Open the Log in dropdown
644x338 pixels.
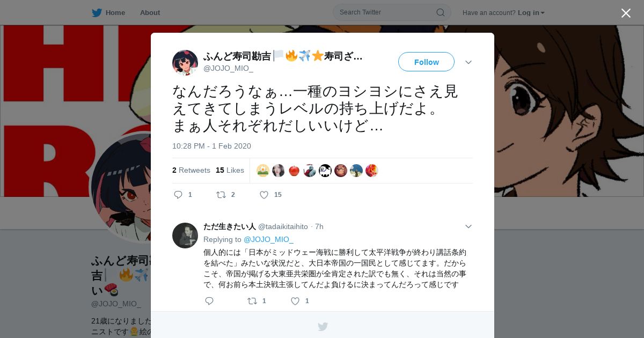coord(531,13)
